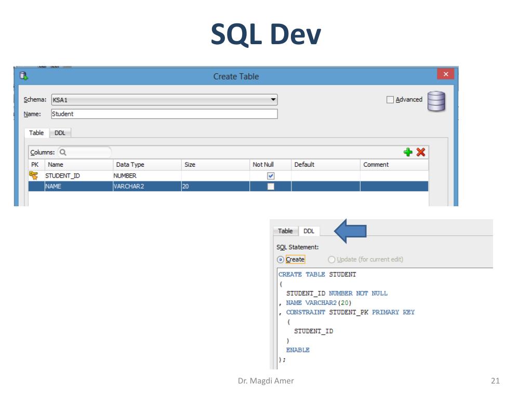Screen dimensions: 532x399
Task: Click the ENABLE keyword in DDL
Action: coord(298,350)
